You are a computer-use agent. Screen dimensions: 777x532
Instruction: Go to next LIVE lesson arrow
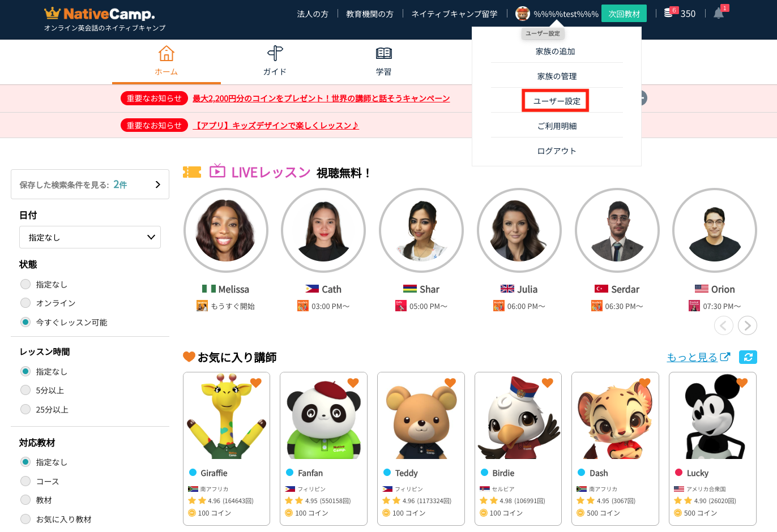[x=748, y=325]
